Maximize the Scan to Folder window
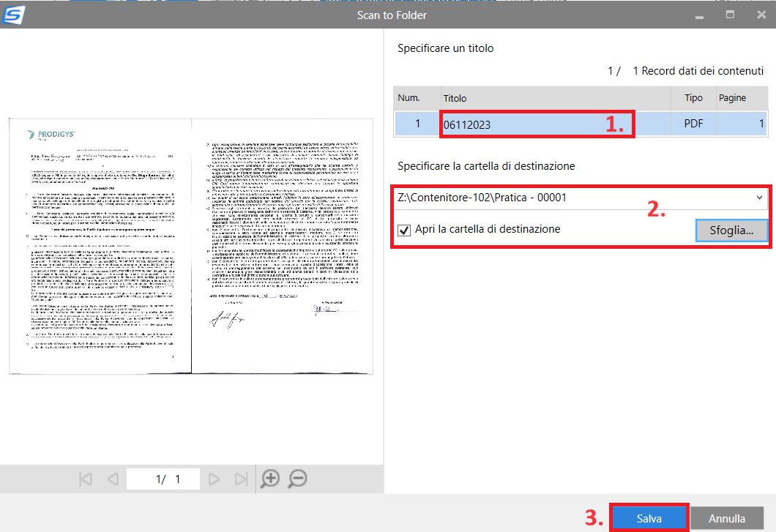Screen dimensions: 776x532 (730, 15)
